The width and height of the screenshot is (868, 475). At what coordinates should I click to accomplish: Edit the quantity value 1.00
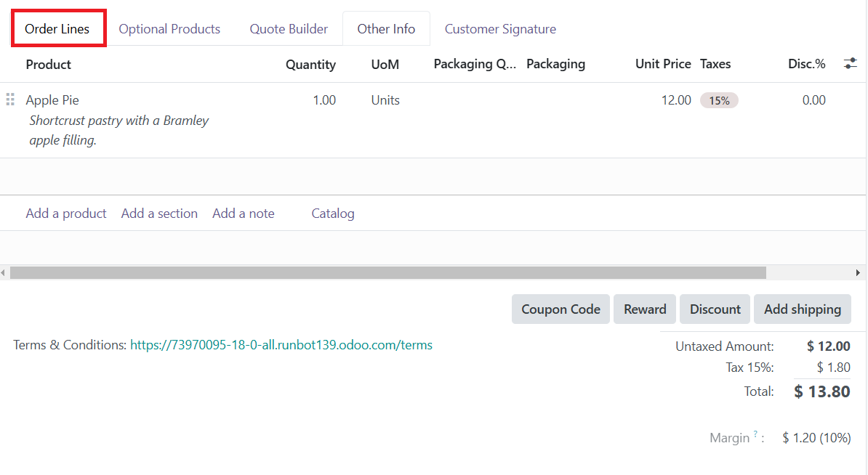click(x=324, y=100)
